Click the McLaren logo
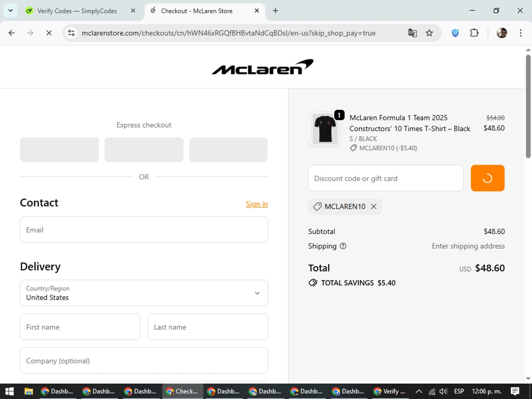This screenshot has width=532, height=399. pyautogui.click(x=262, y=67)
